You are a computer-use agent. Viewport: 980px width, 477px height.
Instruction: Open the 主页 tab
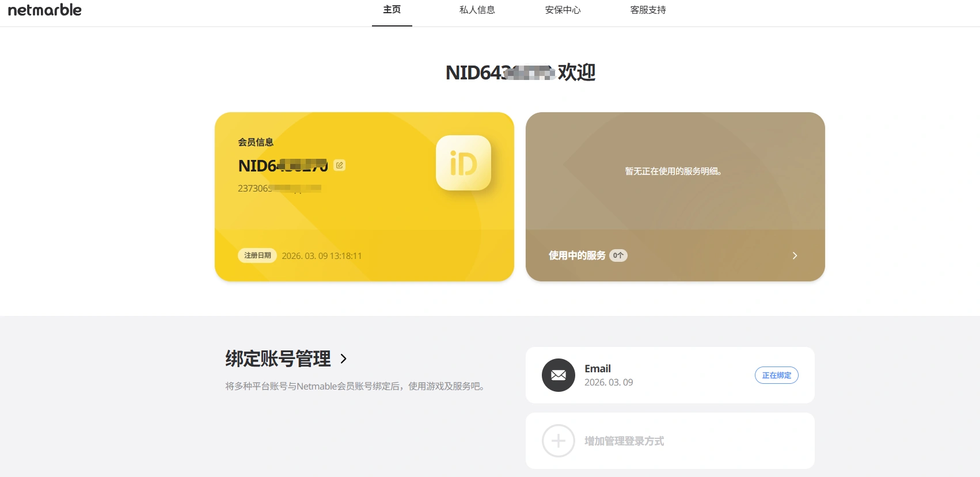(x=392, y=10)
